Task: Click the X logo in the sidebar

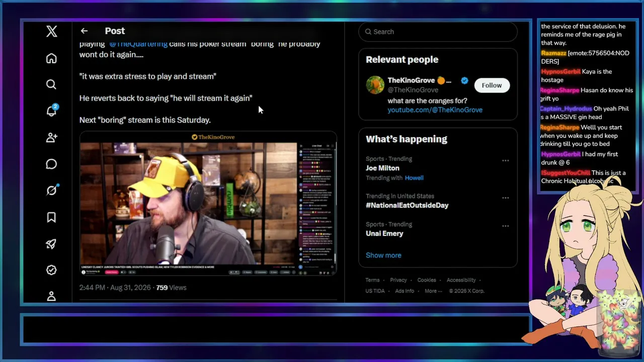Action: pos(51,32)
